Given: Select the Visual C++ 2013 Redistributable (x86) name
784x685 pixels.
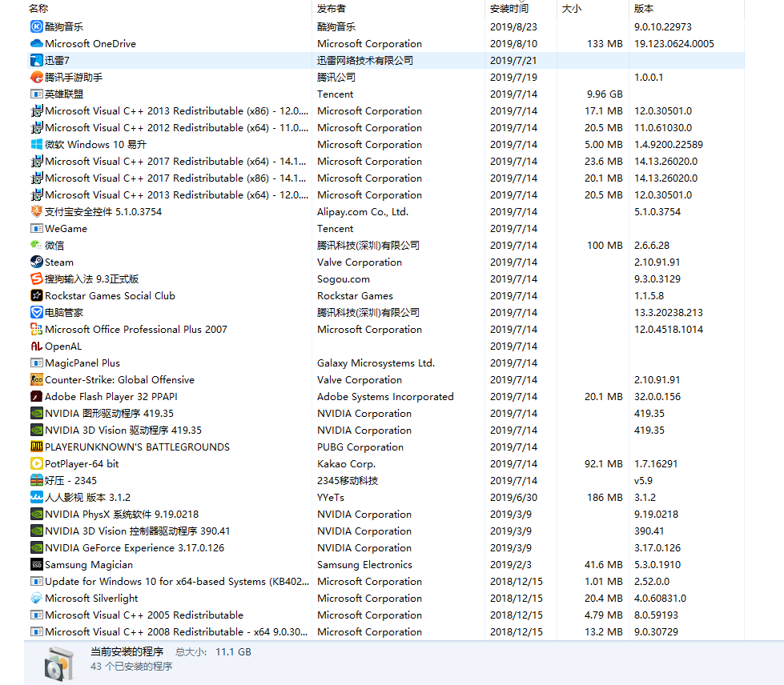Looking at the screenshot, I should [x=176, y=111].
